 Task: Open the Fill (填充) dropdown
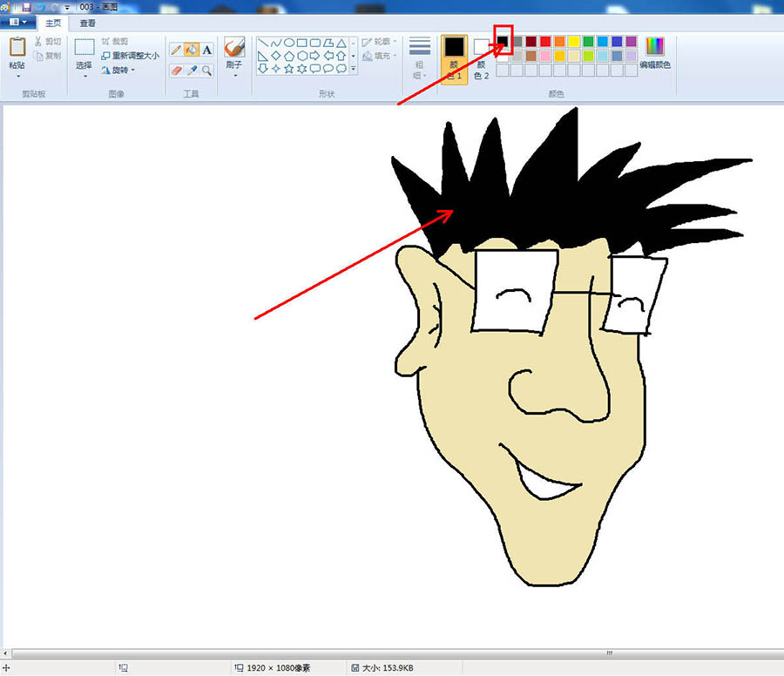pyautogui.click(x=379, y=56)
